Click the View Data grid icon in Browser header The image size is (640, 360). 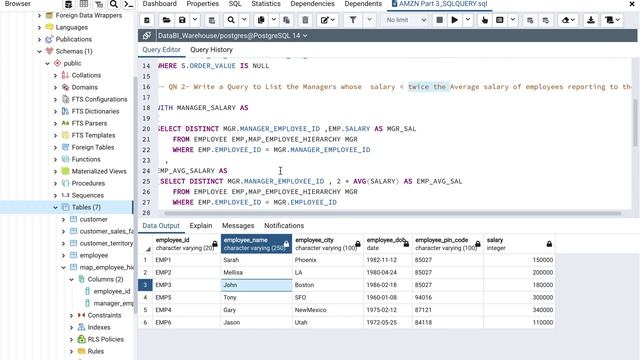coord(84,4)
